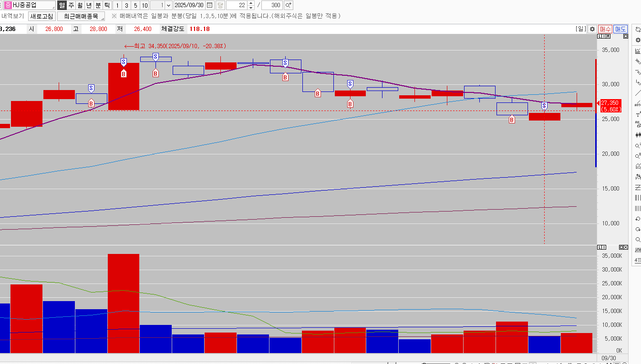641x364 pixels.
Task: Increase the 22 count stepper up
Action: click(x=251, y=3)
